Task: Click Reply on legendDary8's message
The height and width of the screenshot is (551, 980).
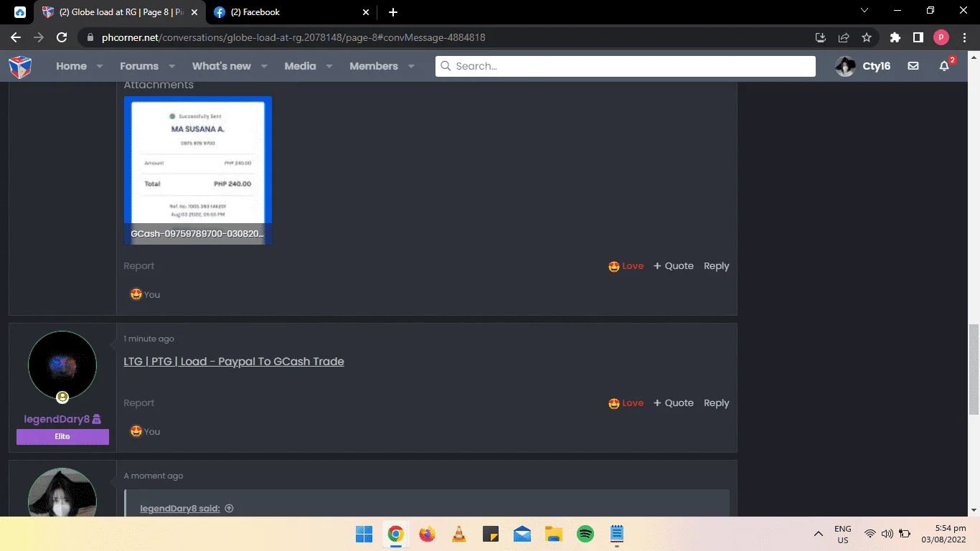Action: point(716,403)
